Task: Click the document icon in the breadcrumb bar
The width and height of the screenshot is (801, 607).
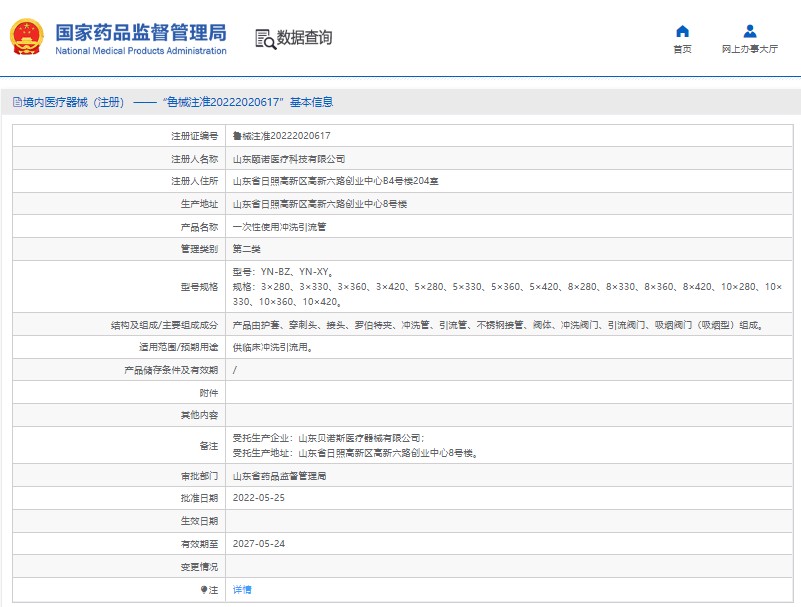Action: pyautogui.click(x=15, y=102)
